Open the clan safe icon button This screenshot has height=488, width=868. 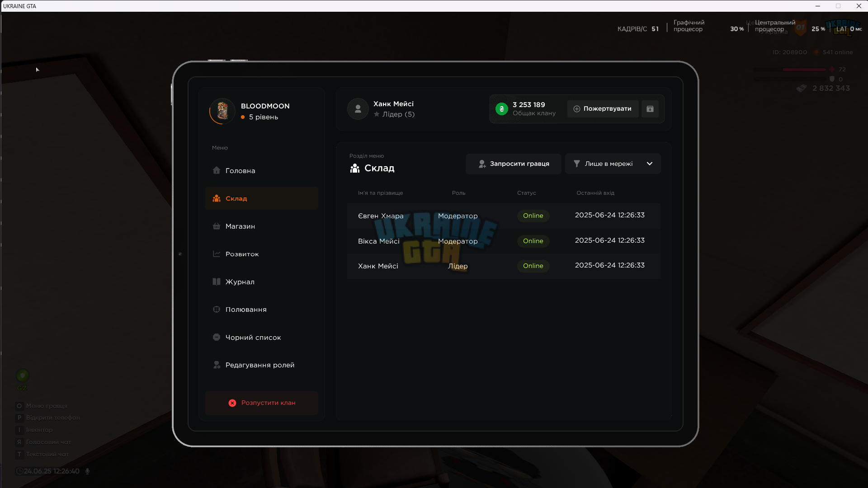[650, 109]
